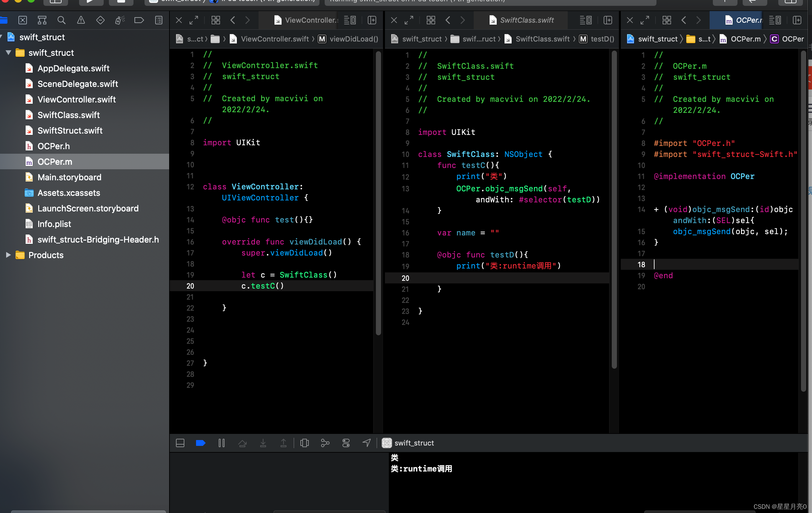Screen dimensions: 812x513
Task: Expand the Products folder
Action: 8,255
